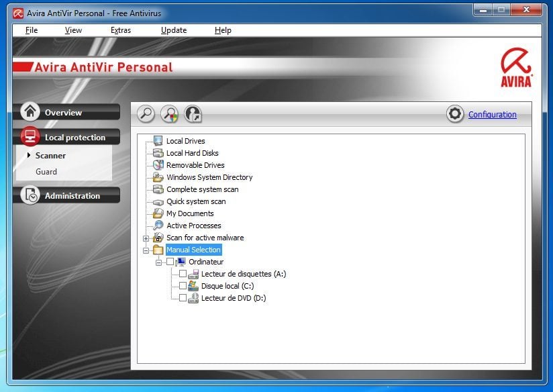Click the Overview house icon
The image size is (553, 392).
pyautogui.click(x=30, y=112)
